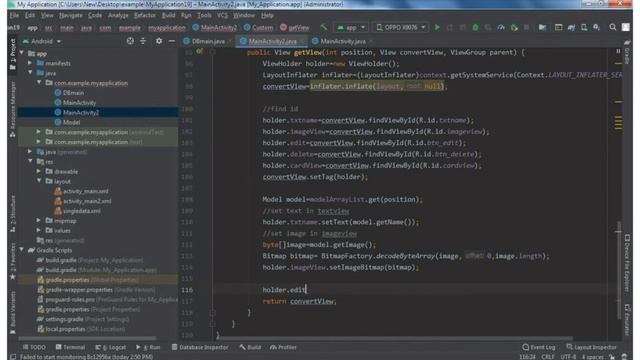Viewport: 640px width, 360px height.
Task: Open the Device File Explorer side panel
Action: point(627,263)
